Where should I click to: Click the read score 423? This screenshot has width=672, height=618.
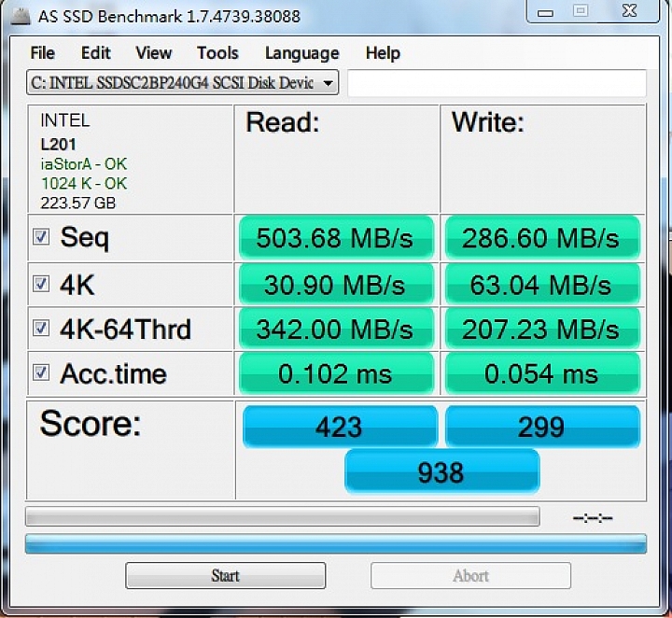pos(340,427)
